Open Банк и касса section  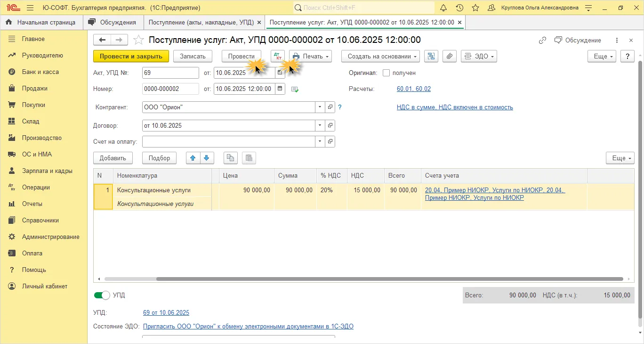click(x=40, y=72)
